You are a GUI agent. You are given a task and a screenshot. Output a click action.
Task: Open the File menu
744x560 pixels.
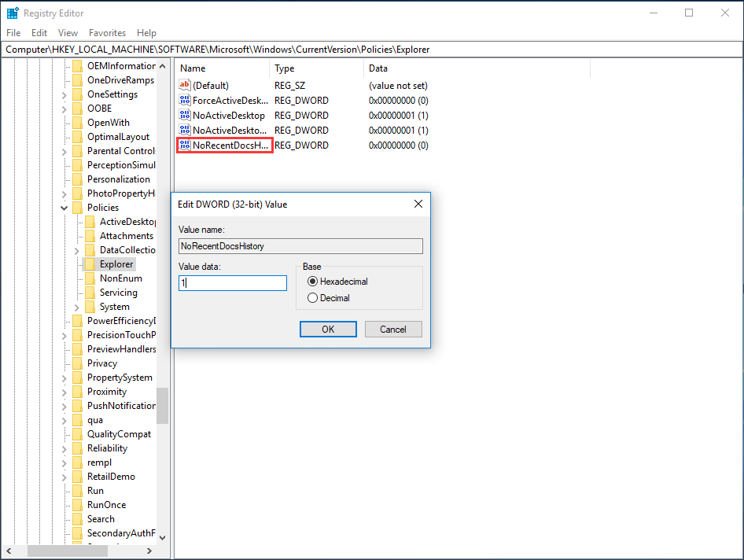point(13,33)
